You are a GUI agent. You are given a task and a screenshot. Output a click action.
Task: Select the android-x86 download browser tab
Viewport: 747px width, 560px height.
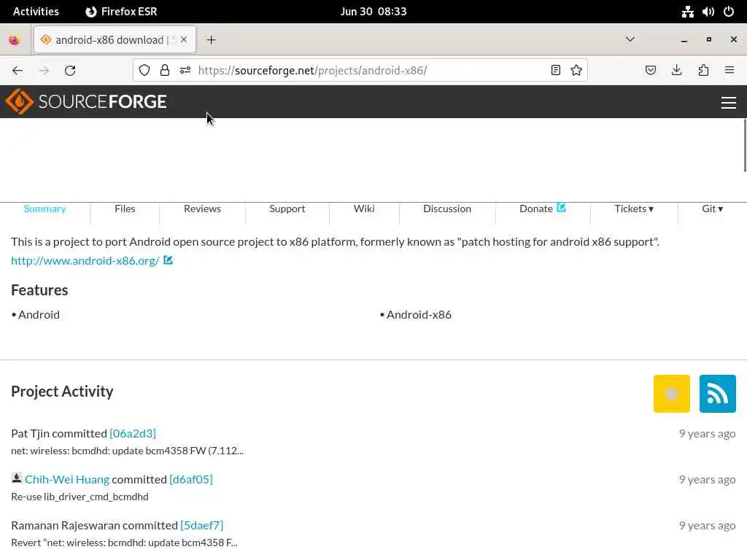pyautogui.click(x=115, y=40)
